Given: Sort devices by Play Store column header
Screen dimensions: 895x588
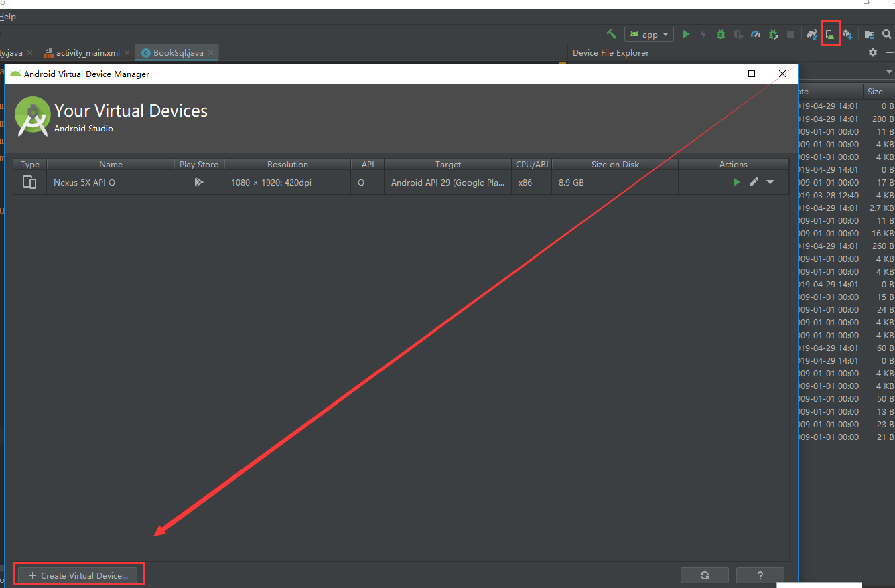Looking at the screenshot, I should coord(199,164).
